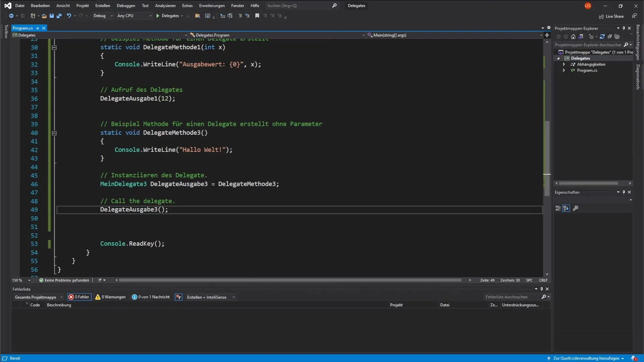
Task: Toggle the 0 Warnungen warnings filter
Action: [110, 297]
